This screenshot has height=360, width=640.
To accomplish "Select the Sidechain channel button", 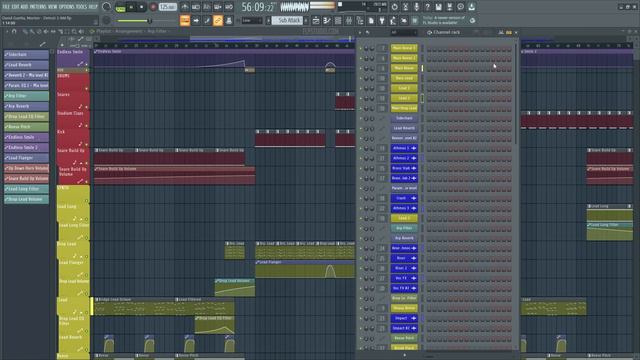I will pyautogui.click(x=404, y=118).
